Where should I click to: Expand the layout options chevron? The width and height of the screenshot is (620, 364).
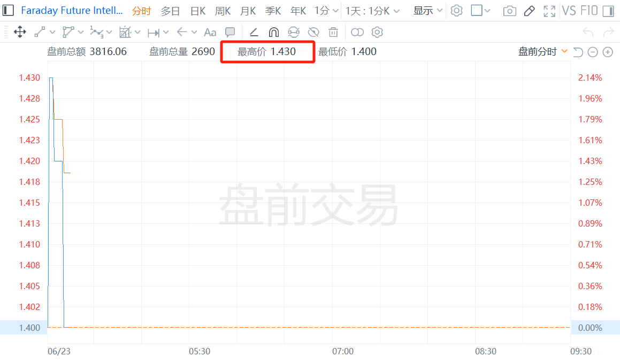pyautogui.click(x=487, y=11)
